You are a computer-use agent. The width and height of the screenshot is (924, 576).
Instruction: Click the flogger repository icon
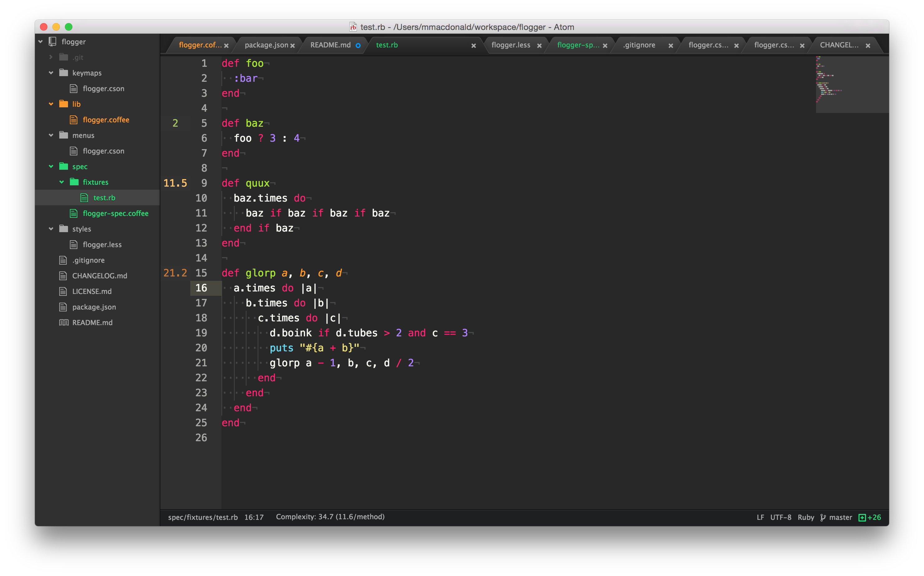pos(52,41)
